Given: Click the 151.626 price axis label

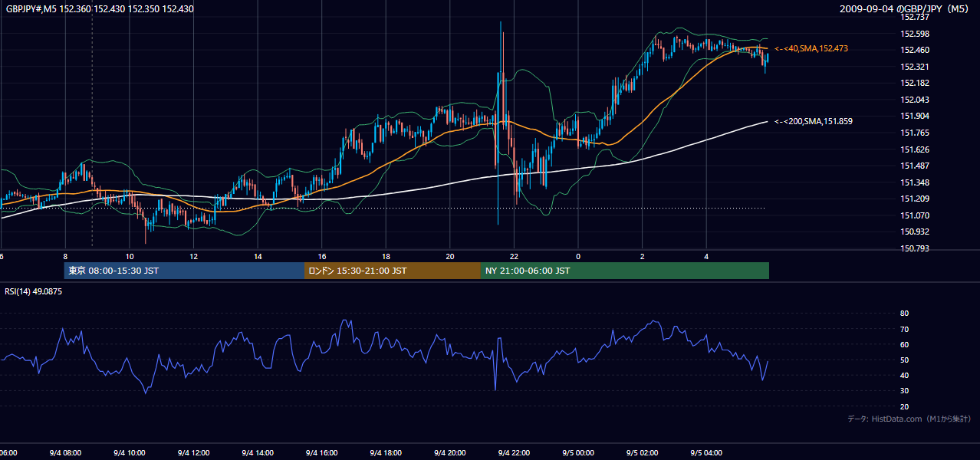Looking at the screenshot, I should click(916, 149).
